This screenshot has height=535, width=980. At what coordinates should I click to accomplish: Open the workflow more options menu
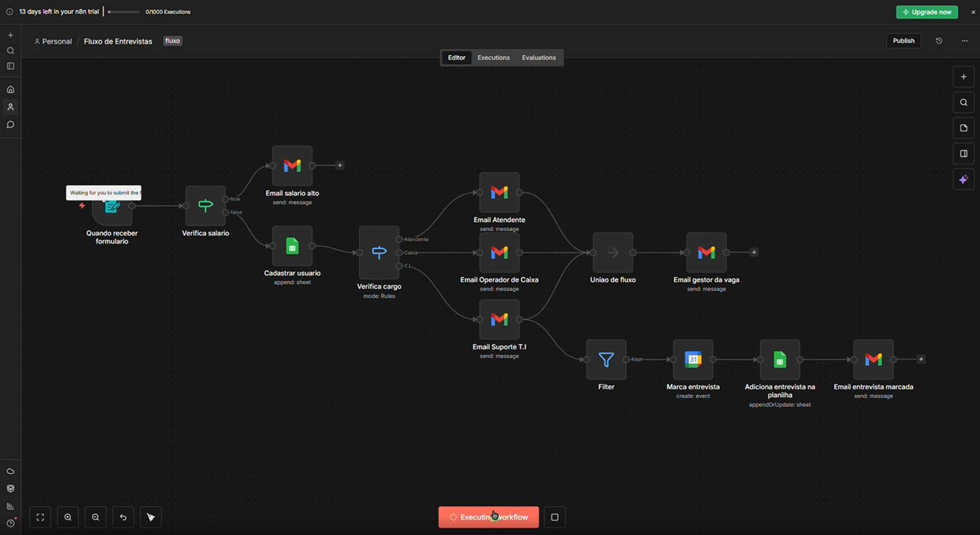[x=965, y=41]
